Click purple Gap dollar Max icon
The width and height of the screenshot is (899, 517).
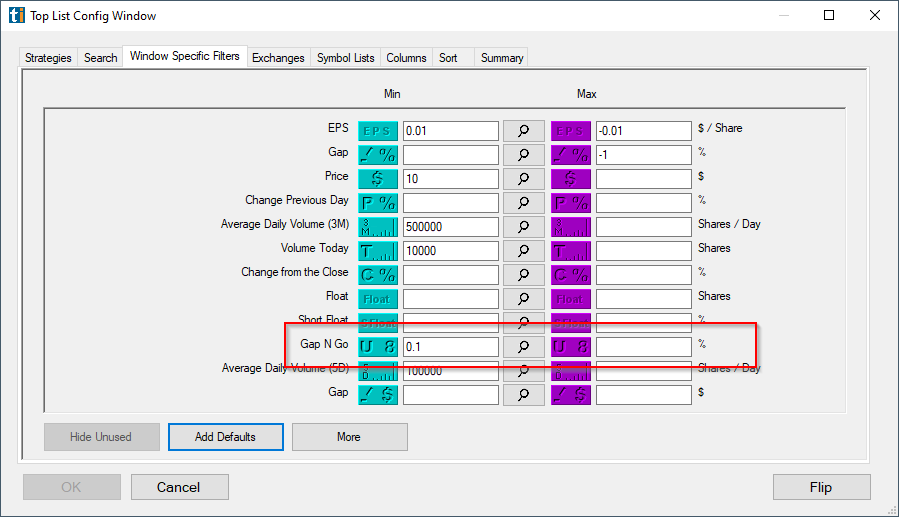tap(570, 395)
